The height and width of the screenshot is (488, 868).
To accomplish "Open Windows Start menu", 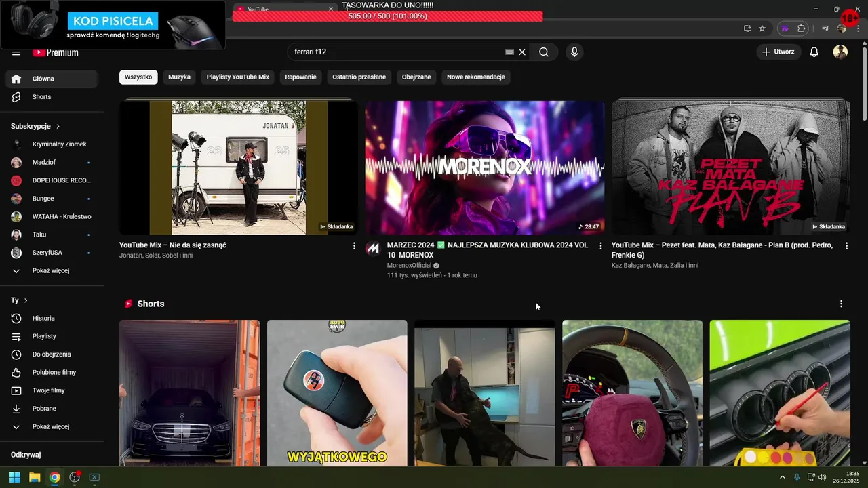I will click(x=14, y=477).
